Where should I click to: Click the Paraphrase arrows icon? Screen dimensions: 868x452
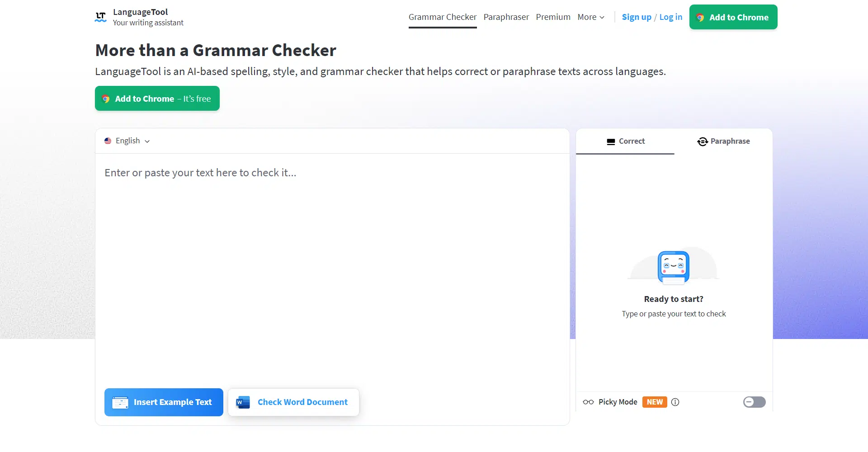point(702,141)
